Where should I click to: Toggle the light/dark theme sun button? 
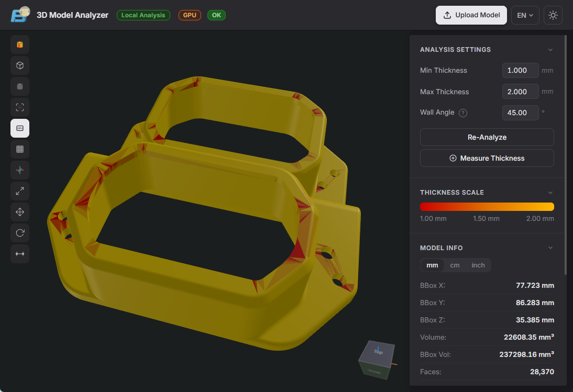[x=553, y=15]
